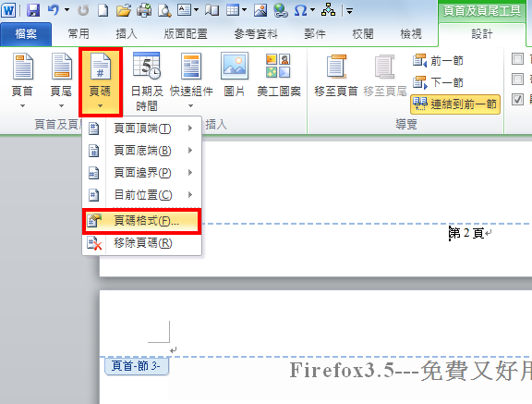Insert symbol with the Ω icon
The image size is (532, 404).
coord(300,10)
